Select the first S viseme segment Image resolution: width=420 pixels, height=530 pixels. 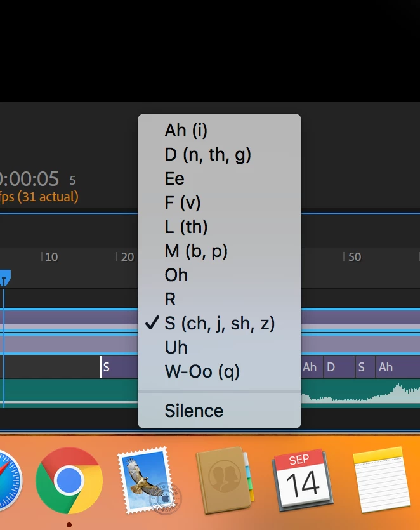119,367
